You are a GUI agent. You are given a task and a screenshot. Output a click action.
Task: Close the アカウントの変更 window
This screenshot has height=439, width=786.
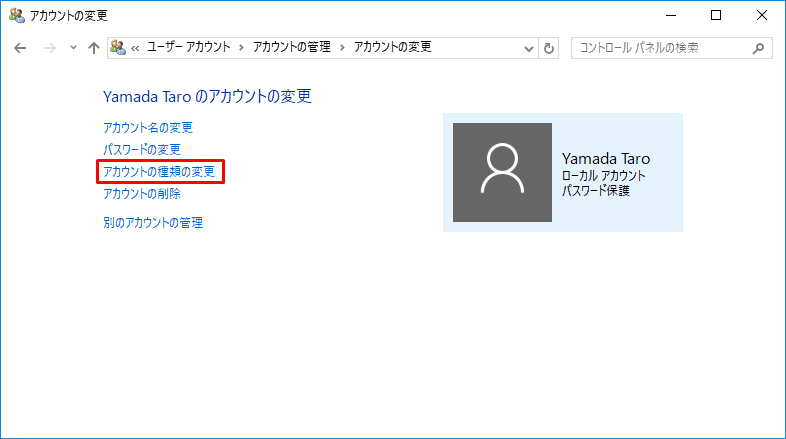(761, 16)
